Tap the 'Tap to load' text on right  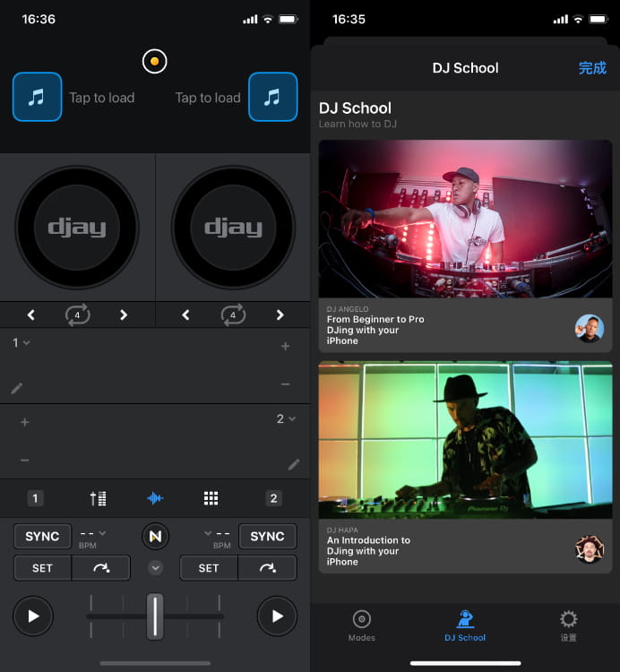point(208,98)
